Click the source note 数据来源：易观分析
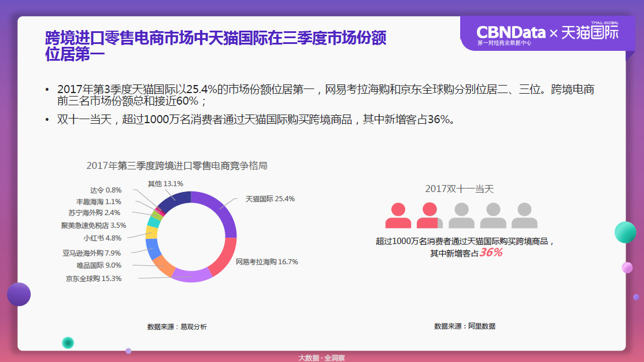This screenshot has height=362, width=644. (177, 327)
